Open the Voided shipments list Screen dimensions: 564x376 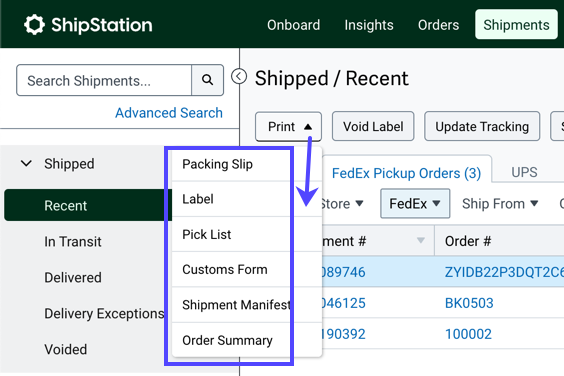coord(65,349)
